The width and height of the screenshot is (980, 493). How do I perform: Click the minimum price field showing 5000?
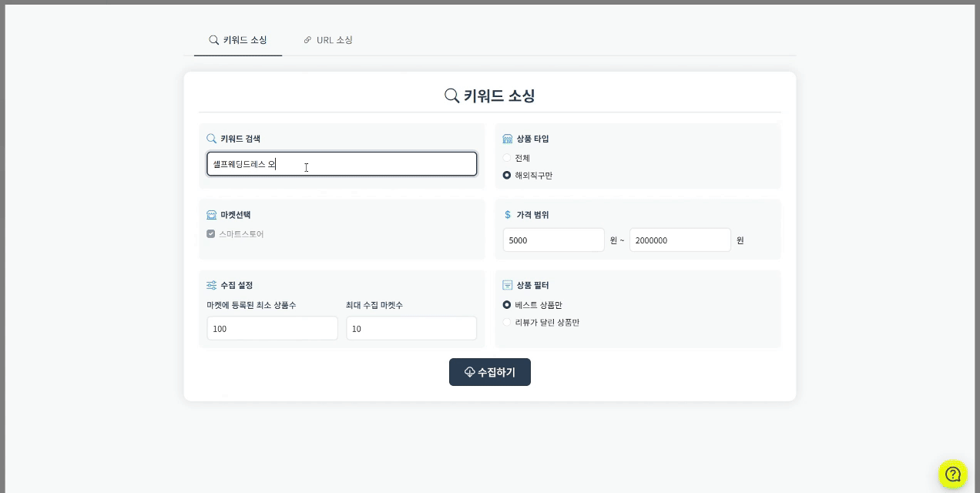553,240
